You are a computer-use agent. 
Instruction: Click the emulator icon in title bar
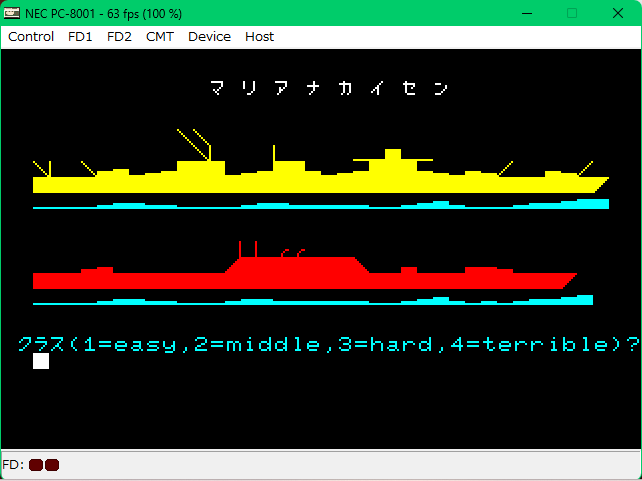(11, 14)
